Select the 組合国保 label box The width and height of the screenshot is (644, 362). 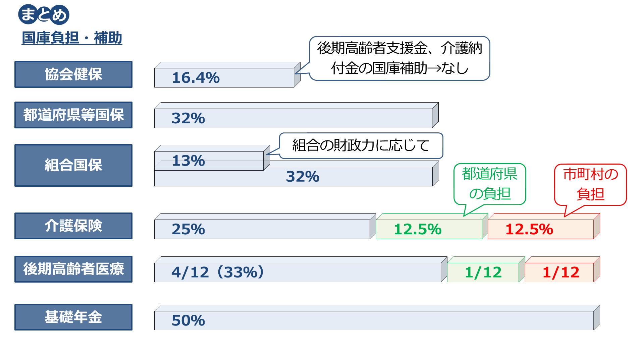pos(73,165)
